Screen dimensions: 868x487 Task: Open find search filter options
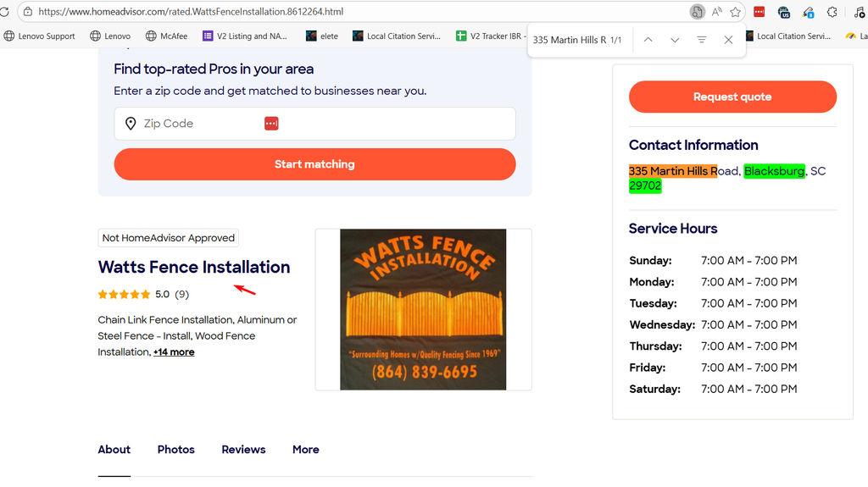click(x=701, y=40)
